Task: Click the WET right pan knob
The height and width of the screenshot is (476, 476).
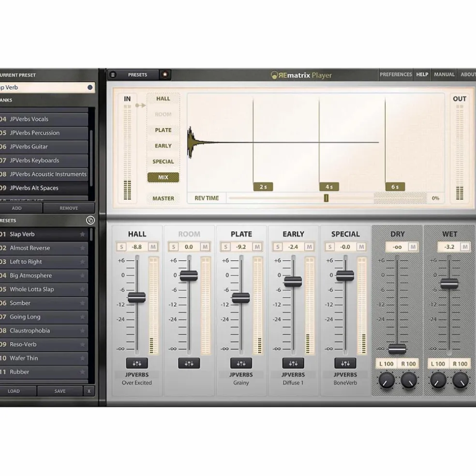Action: [461, 380]
